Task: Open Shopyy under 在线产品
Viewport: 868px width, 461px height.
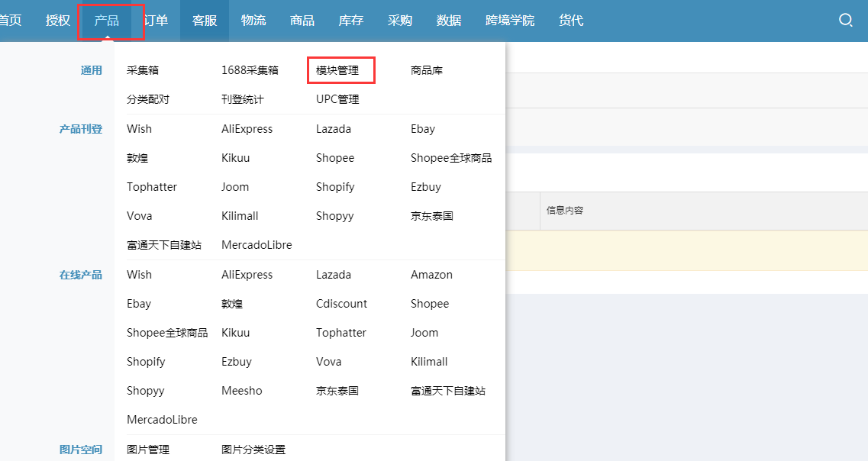Action: [145, 392]
